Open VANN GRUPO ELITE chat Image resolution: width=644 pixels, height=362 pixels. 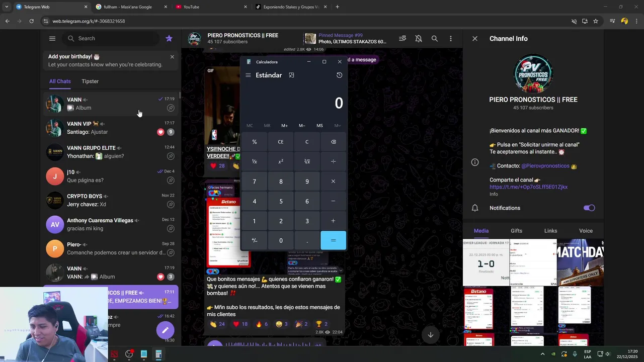(x=111, y=152)
